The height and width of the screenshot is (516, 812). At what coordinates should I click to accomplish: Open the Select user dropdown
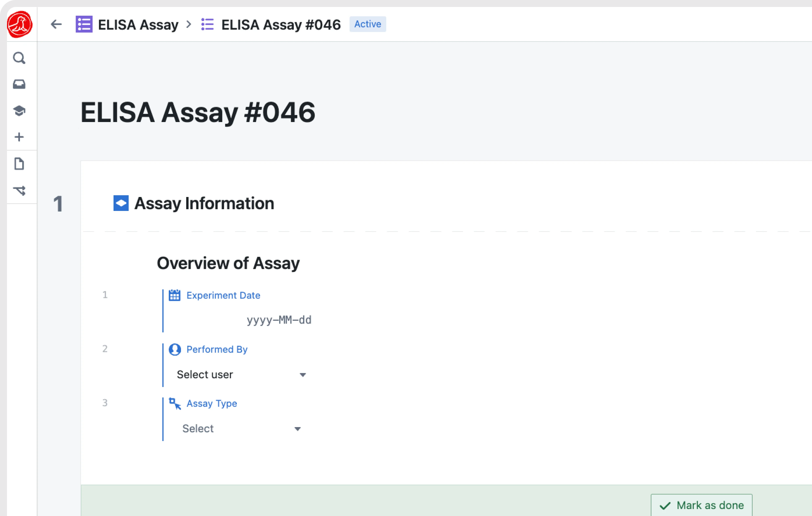tap(241, 375)
